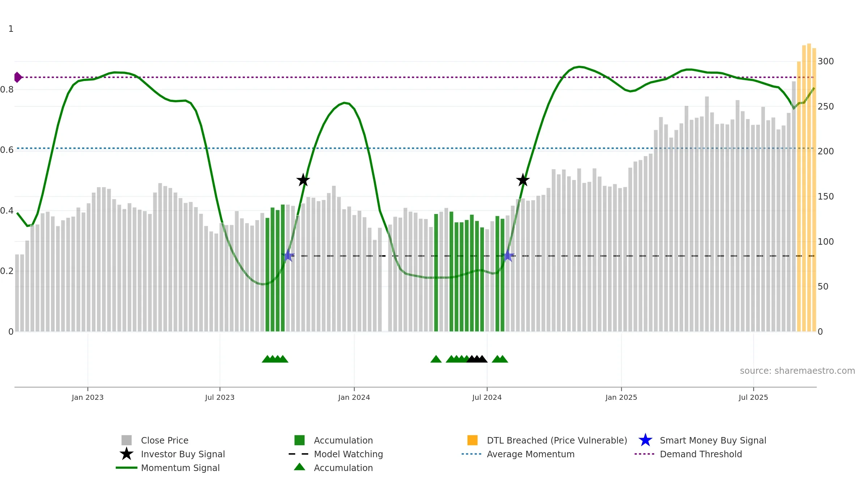Click the first black star marker near late 2023
This screenshot has height=488, width=868.
tap(303, 180)
